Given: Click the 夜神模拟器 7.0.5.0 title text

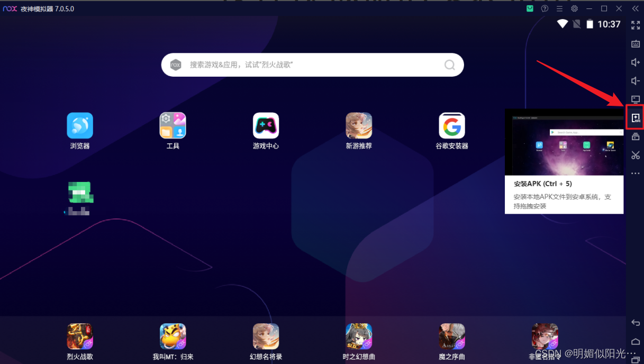Looking at the screenshot, I should coord(47,9).
